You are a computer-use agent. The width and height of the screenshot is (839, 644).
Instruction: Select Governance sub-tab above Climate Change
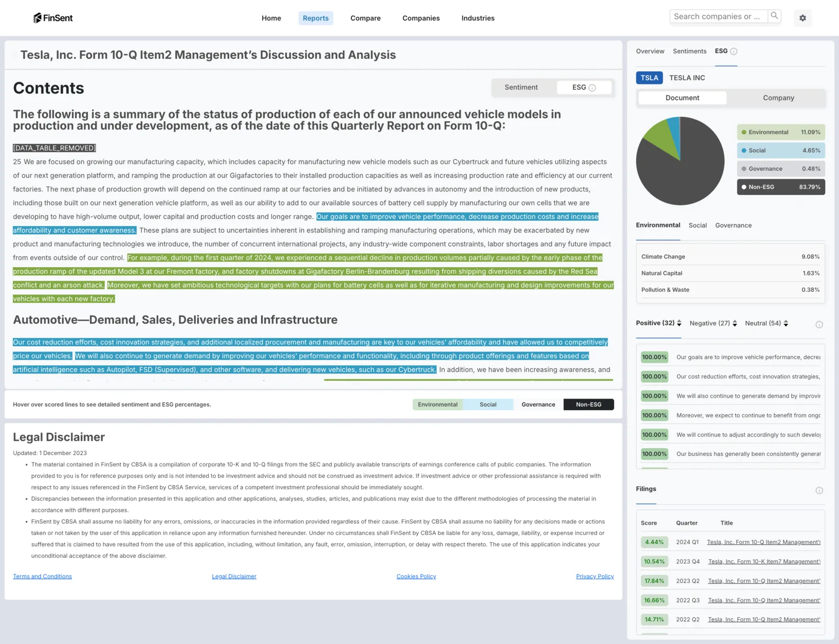tap(733, 226)
